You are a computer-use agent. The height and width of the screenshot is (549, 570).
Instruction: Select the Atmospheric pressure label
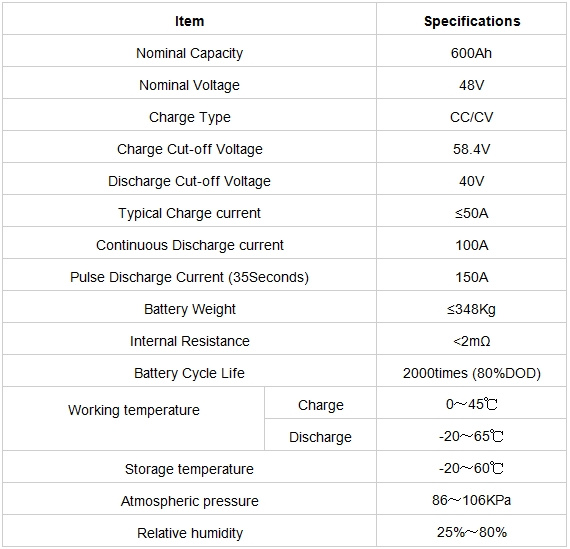pyautogui.click(x=189, y=501)
